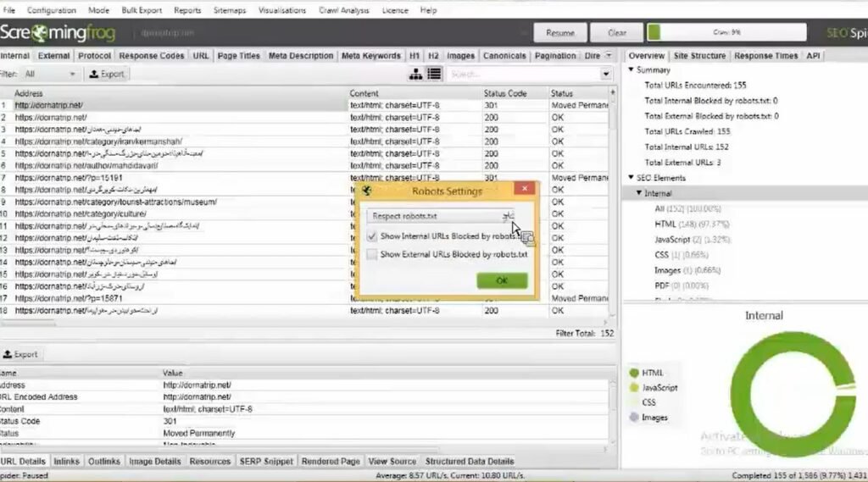
Task: Open the Respect robots.txt dropdown
Action: pos(441,216)
